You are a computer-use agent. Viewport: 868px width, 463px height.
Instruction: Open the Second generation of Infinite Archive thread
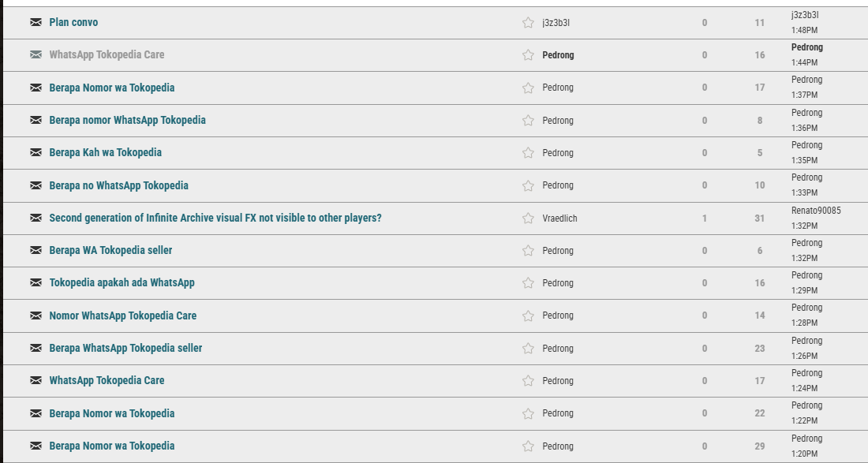point(215,218)
